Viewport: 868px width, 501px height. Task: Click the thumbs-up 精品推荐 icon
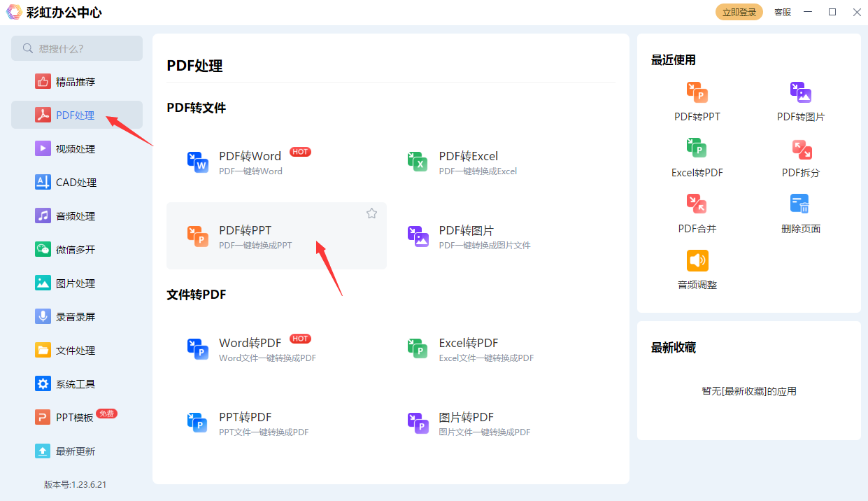point(43,81)
